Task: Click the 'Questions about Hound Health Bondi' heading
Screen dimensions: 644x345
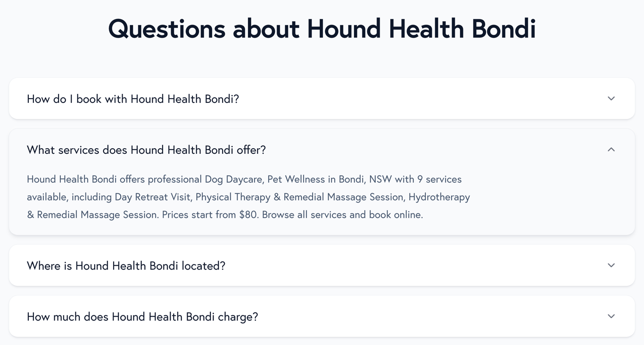Action: point(322,29)
